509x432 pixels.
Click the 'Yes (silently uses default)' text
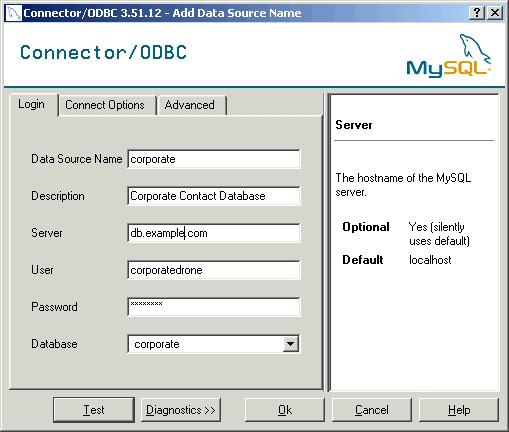439,234
